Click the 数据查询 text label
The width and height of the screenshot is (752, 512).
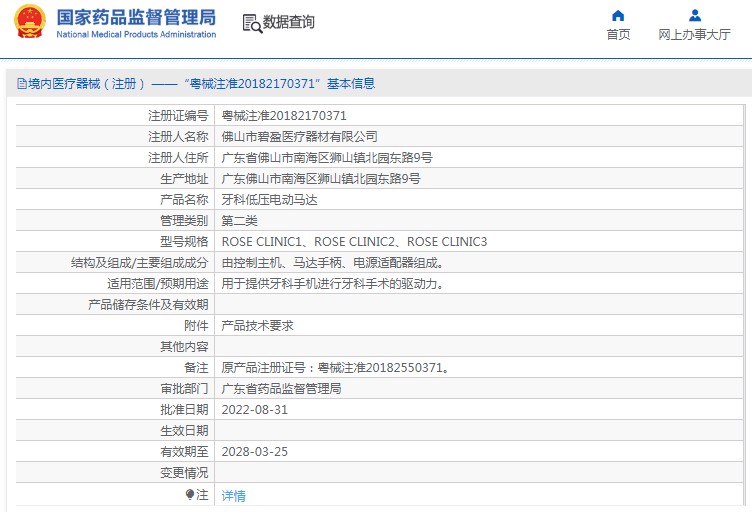[x=289, y=22]
